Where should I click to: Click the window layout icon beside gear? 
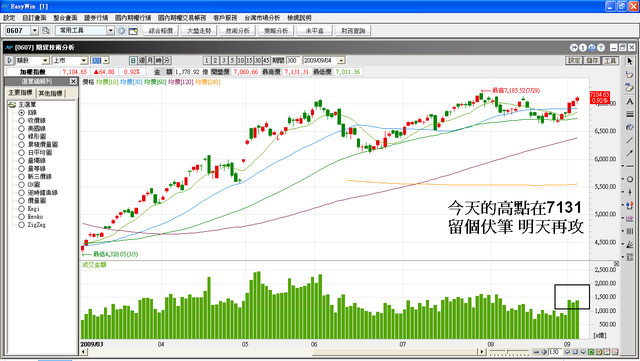(x=133, y=31)
